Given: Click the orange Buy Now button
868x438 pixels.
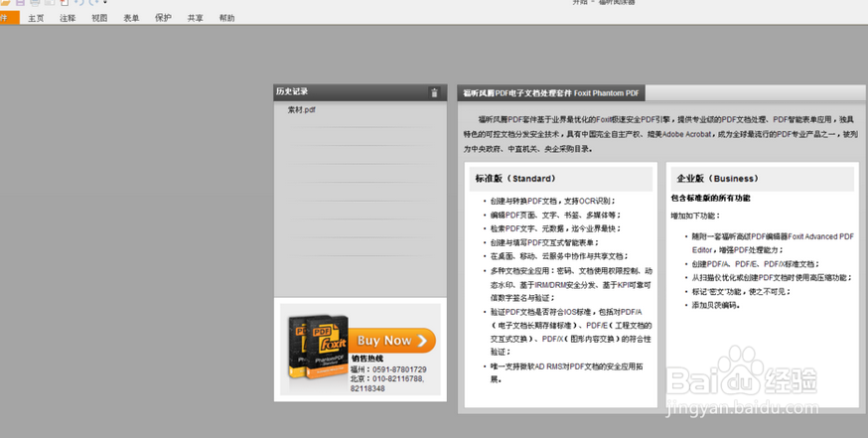Looking at the screenshot, I should click(392, 341).
